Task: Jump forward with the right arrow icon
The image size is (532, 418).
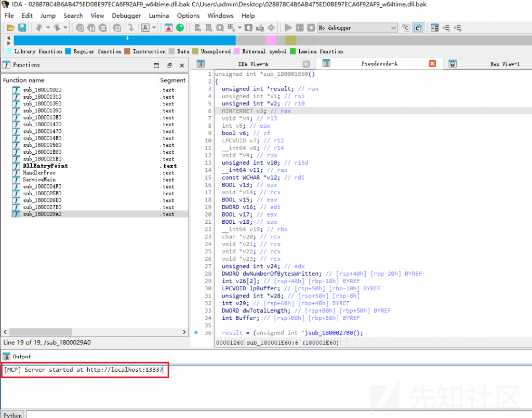Action: (x=57, y=28)
